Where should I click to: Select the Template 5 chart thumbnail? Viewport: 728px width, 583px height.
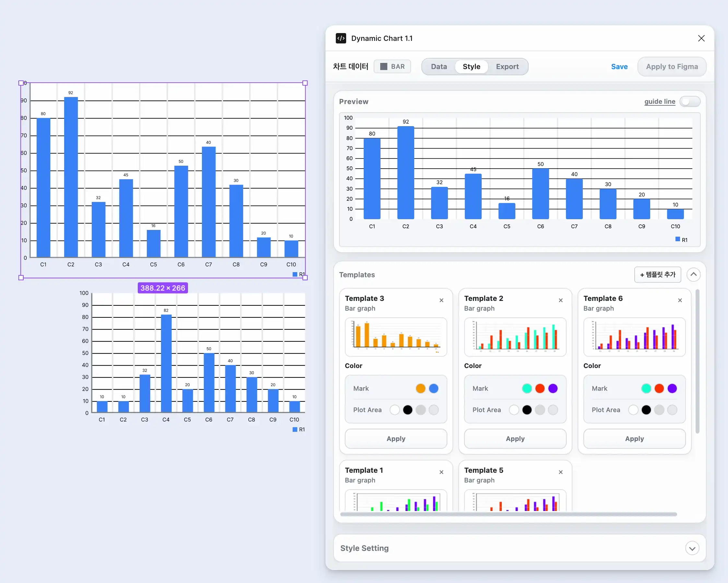click(x=515, y=500)
